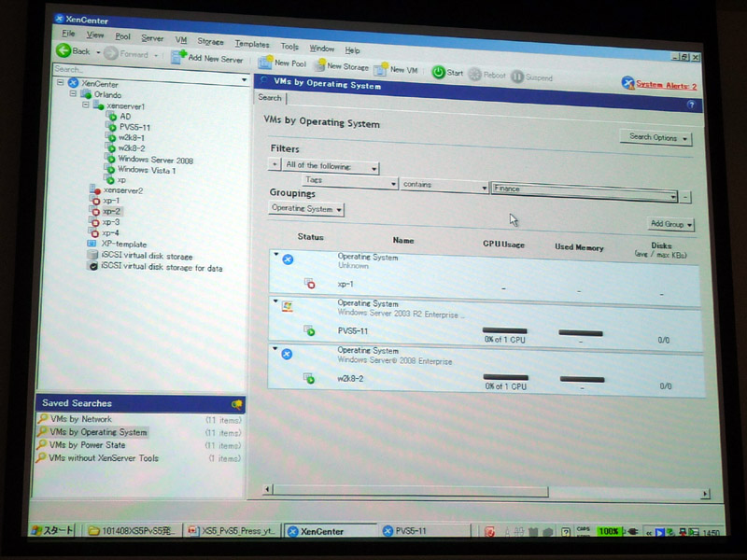Remove the Finance filter with minus button

coord(685,197)
